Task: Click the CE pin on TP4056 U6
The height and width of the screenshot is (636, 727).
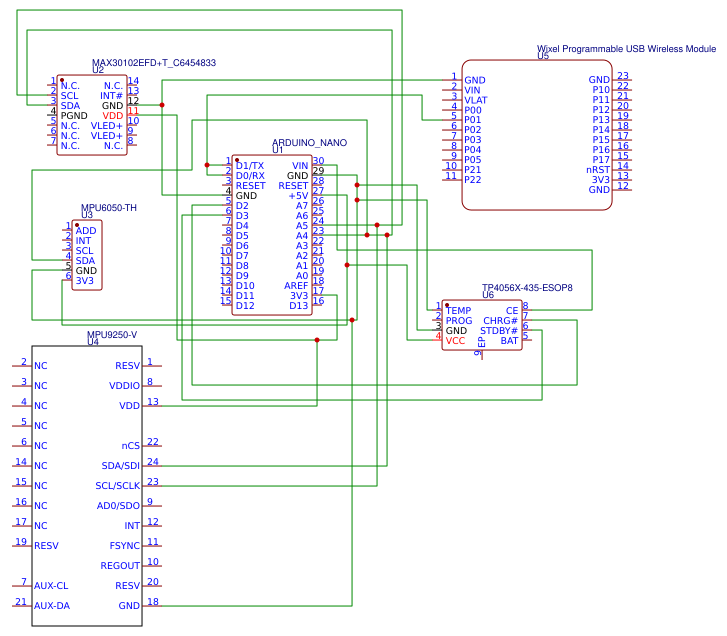Action: [512, 311]
